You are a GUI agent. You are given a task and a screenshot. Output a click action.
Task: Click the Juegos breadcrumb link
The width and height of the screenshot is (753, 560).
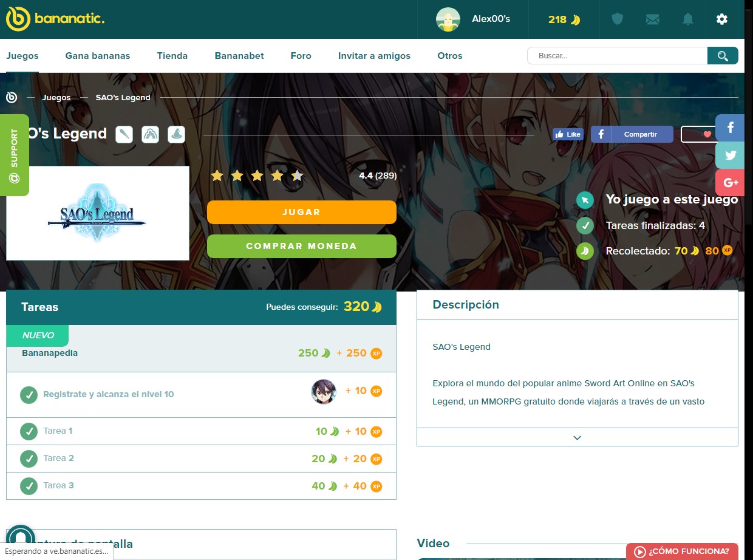56,97
